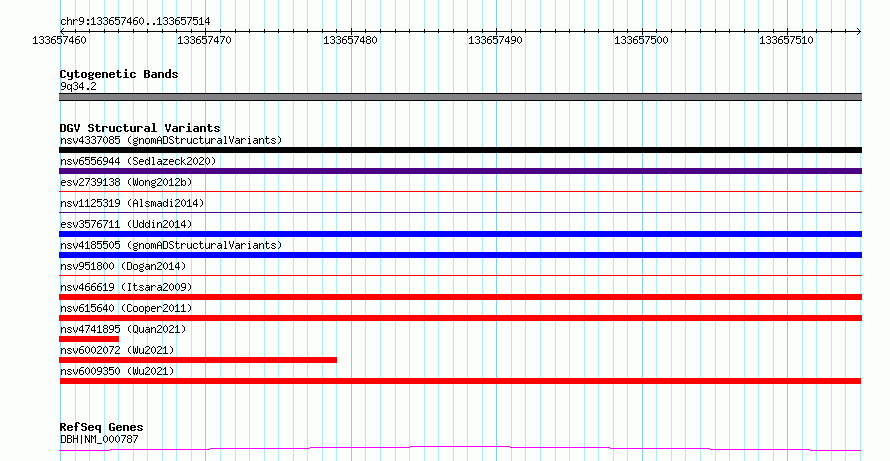
Task: Click the 133657460 ruler coordinate
Action: [60, 40]
